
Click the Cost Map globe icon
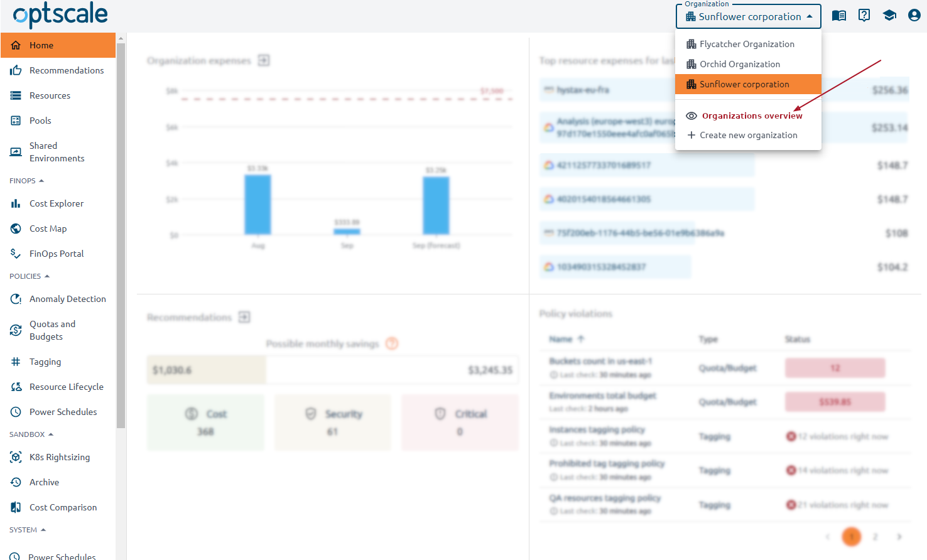16,229
